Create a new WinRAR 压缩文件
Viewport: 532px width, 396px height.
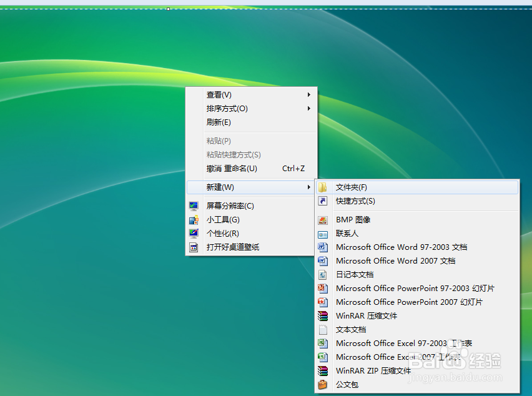[417, 316]
